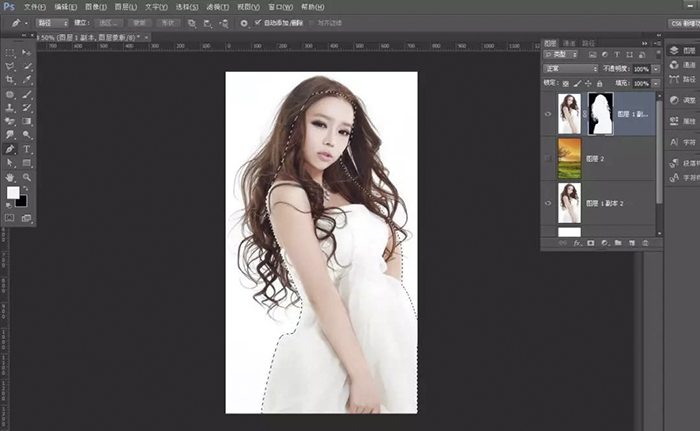The height and width of the screenshot is (431, 700).
Task: Select the Pen tool in the toolbox
Action: tap(10, 149)
